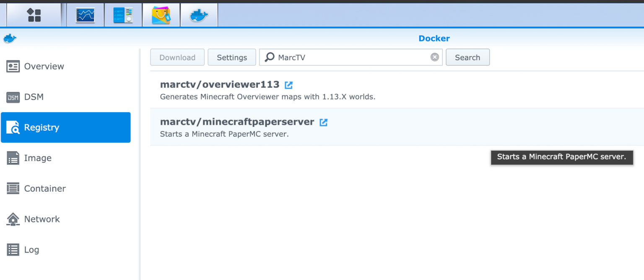Open the main application menu from the taskbar
The image size is (644, 280).
tap(33, 14)
